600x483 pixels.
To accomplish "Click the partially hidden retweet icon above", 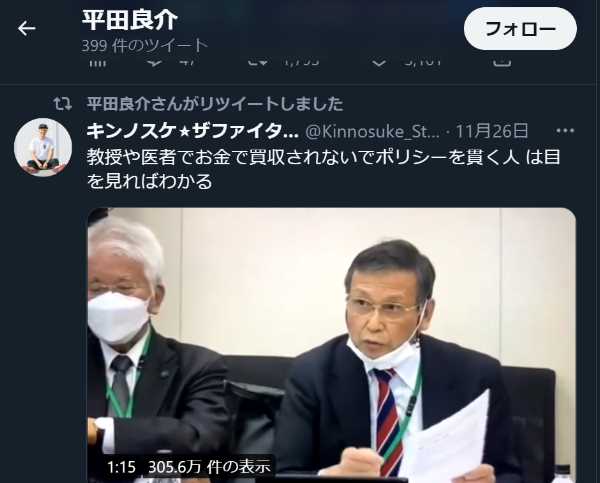I will point(257,63).
